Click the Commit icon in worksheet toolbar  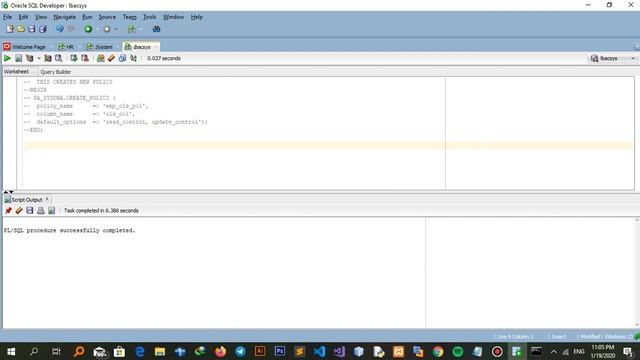point(74,58)
